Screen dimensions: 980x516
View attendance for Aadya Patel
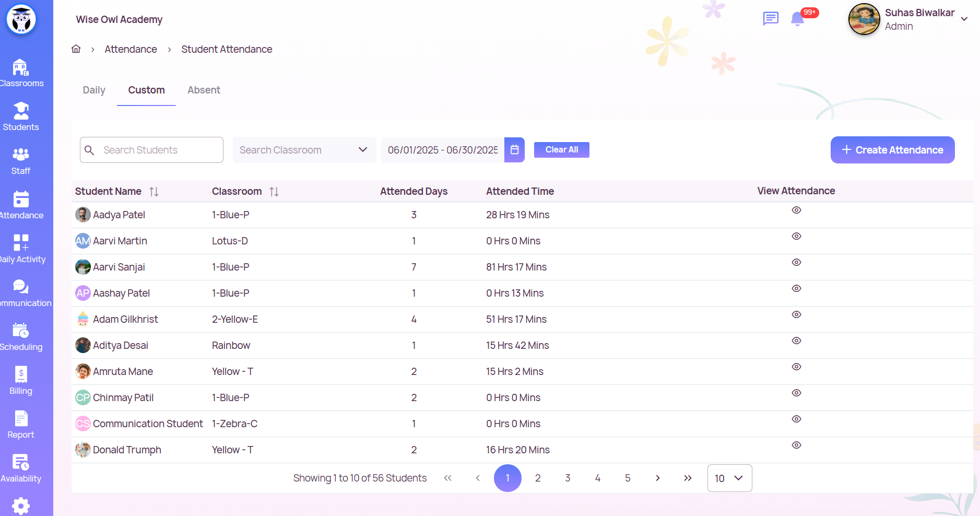[796, 210]
